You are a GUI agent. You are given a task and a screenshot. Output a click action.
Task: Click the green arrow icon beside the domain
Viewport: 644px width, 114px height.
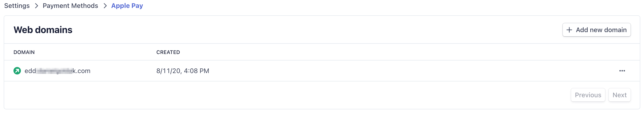17,71
